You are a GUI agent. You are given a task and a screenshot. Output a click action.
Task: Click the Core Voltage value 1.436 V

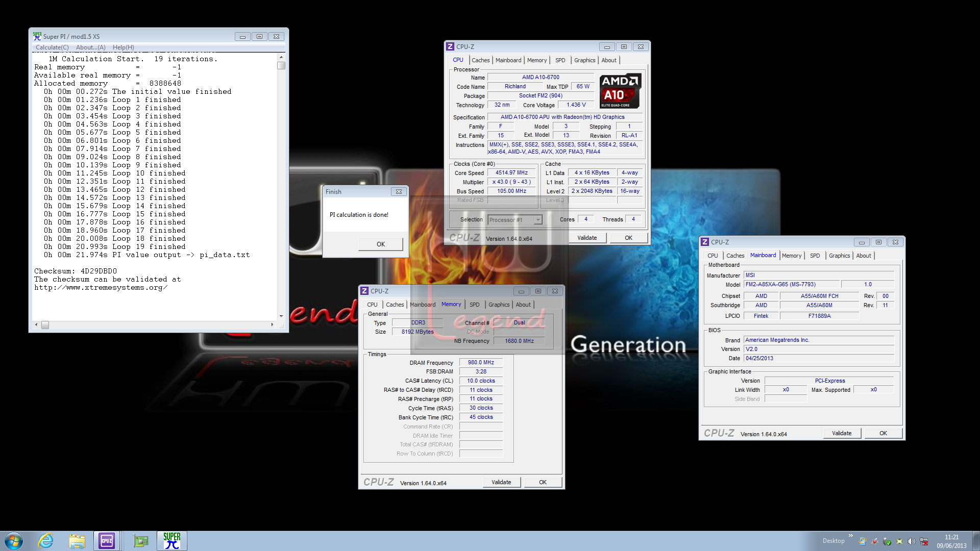pyautogui.click(x=576, y=105)
